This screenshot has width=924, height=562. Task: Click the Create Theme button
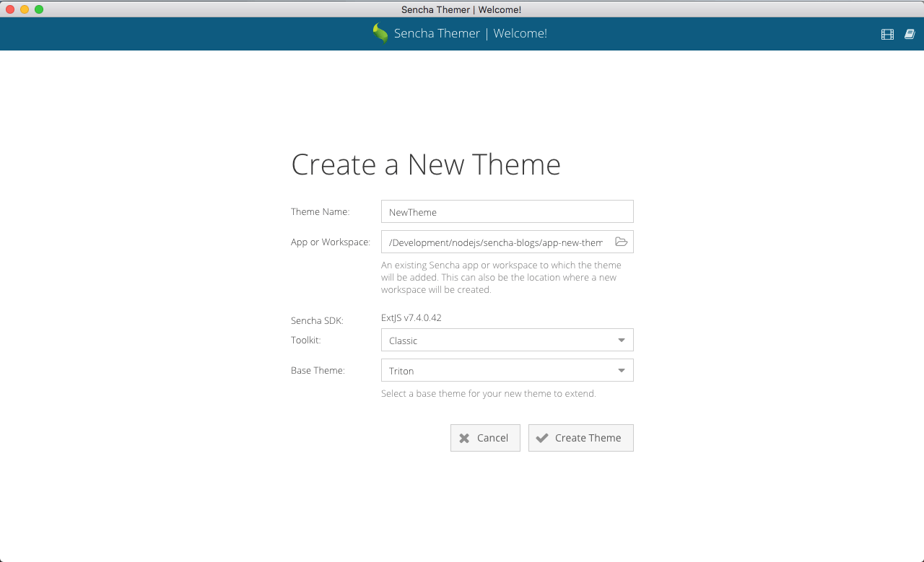(581, 438)
